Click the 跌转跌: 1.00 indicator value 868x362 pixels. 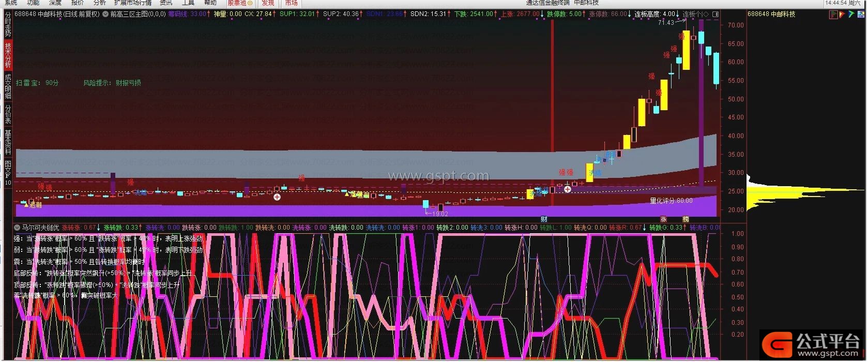pos(236,228)
